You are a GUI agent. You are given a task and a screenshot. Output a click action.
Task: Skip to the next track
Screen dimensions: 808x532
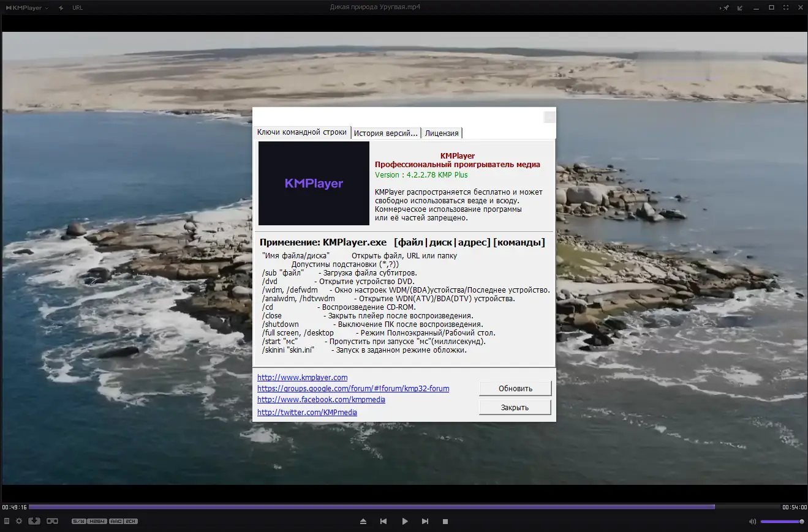pyautogui.click(x=425, y=522)
